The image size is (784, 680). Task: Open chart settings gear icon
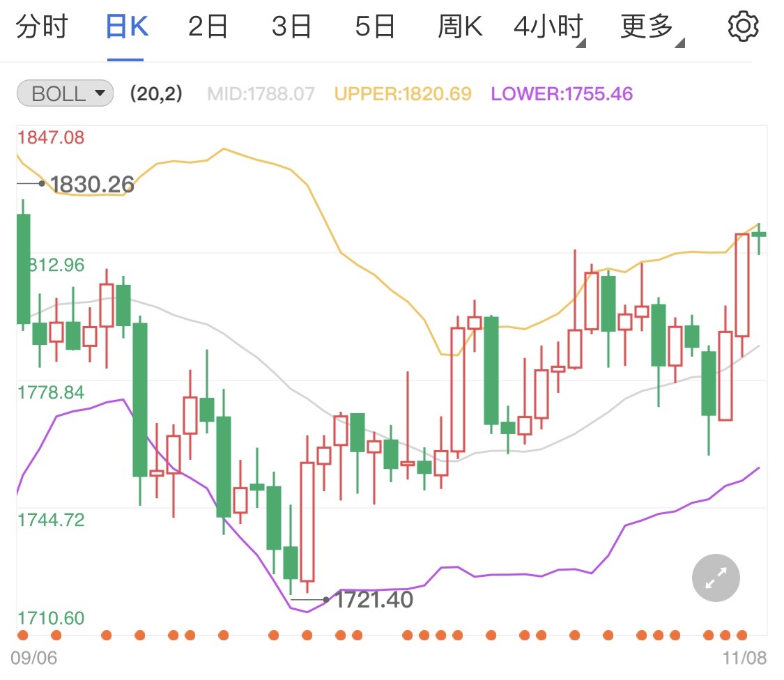(x=743, y=26)
